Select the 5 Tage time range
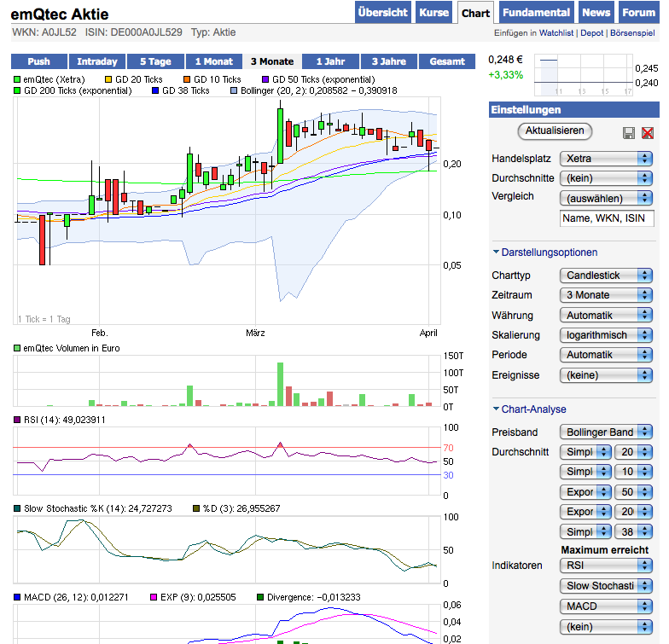This screenshot has width=669, height=644. click(x=155, y=61)
